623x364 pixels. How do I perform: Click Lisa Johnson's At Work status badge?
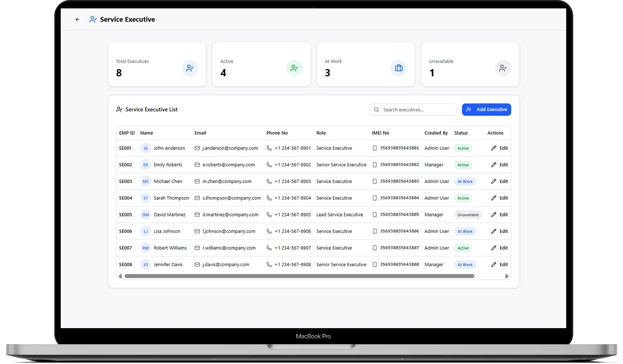tap(465, 232)
